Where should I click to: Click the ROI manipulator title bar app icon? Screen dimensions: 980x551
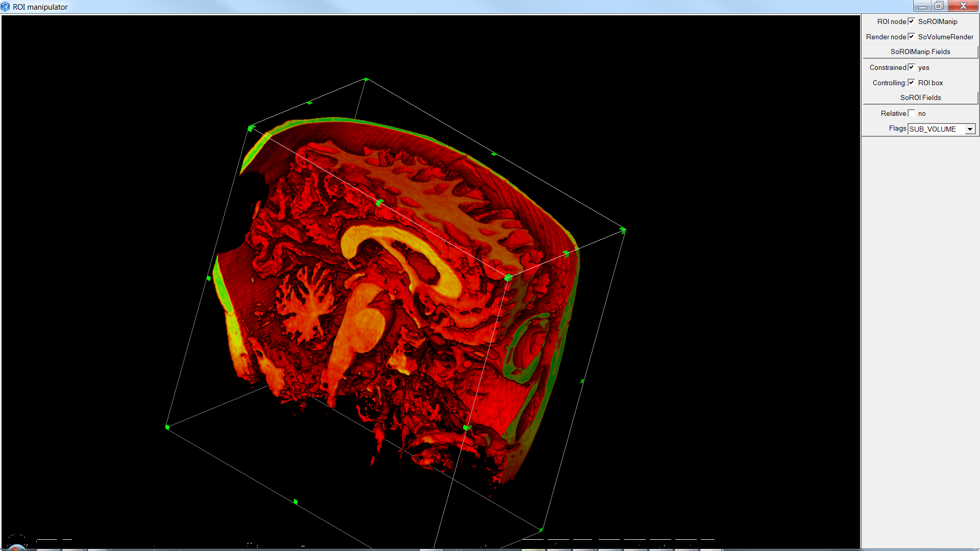coord(5,7)
